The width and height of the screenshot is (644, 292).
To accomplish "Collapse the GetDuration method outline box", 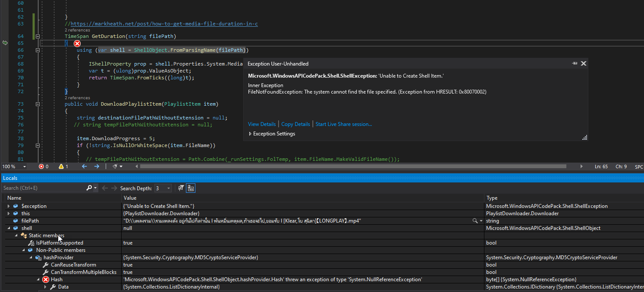I will (38, 37).
